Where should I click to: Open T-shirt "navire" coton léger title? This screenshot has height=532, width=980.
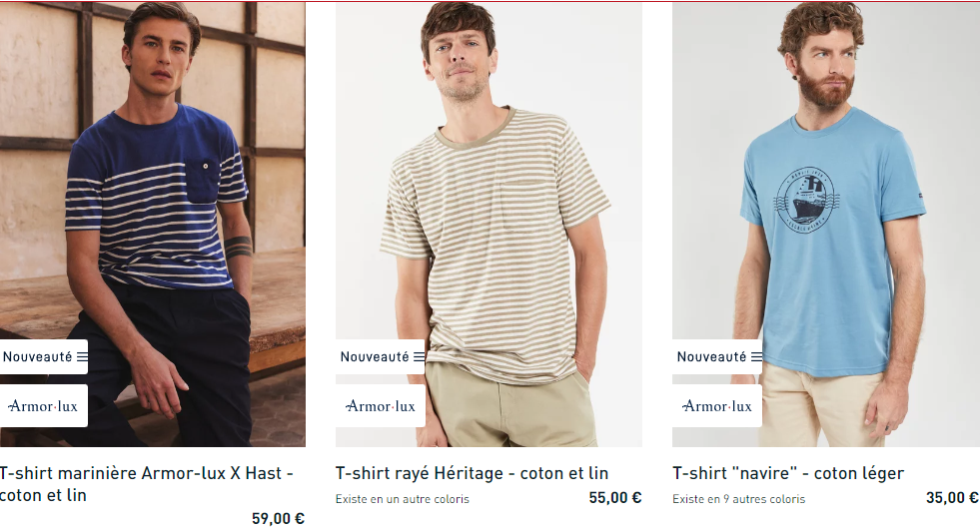[x=788, y=473]
